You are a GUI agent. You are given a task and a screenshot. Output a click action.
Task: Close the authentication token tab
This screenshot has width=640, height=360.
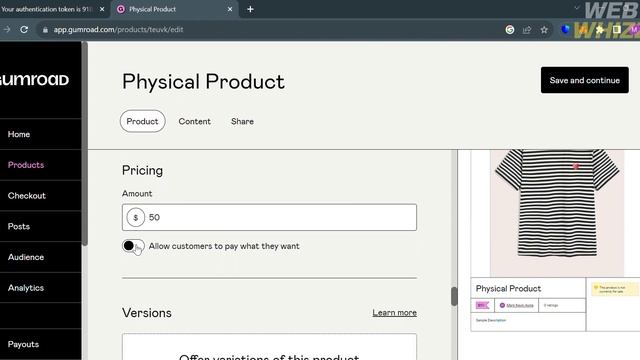coord(102,9)
